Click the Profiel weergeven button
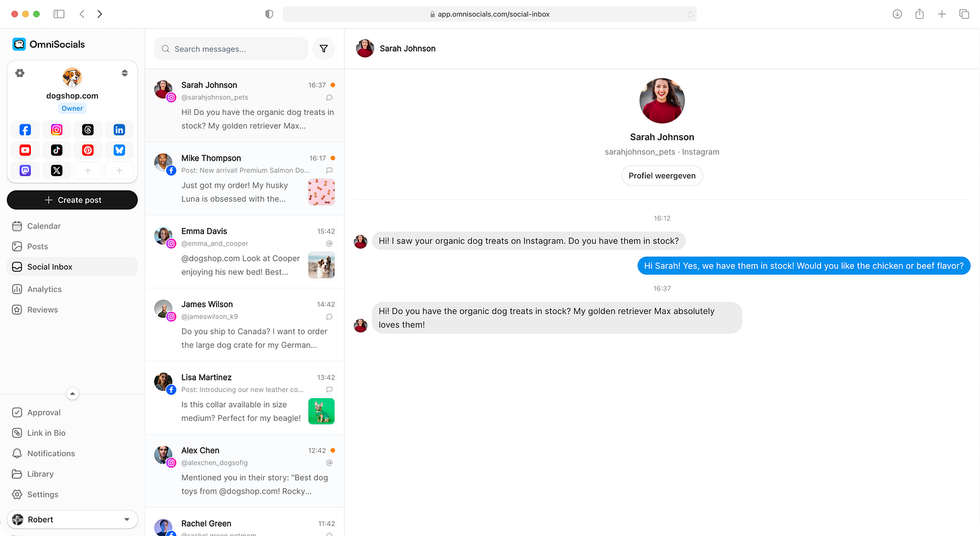 662,176
